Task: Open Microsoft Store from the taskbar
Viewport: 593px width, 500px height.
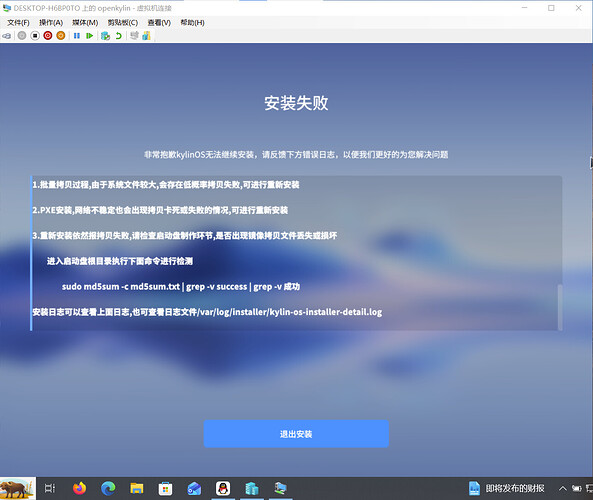Action: pos(165,489)
